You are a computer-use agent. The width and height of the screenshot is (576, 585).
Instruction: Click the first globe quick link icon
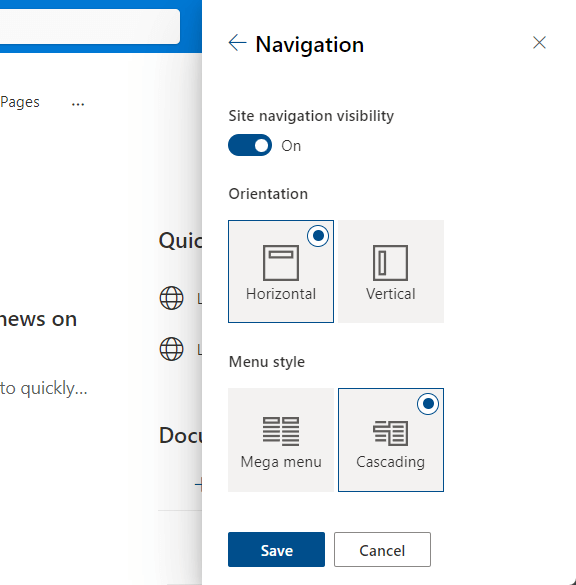coord(172,298)
